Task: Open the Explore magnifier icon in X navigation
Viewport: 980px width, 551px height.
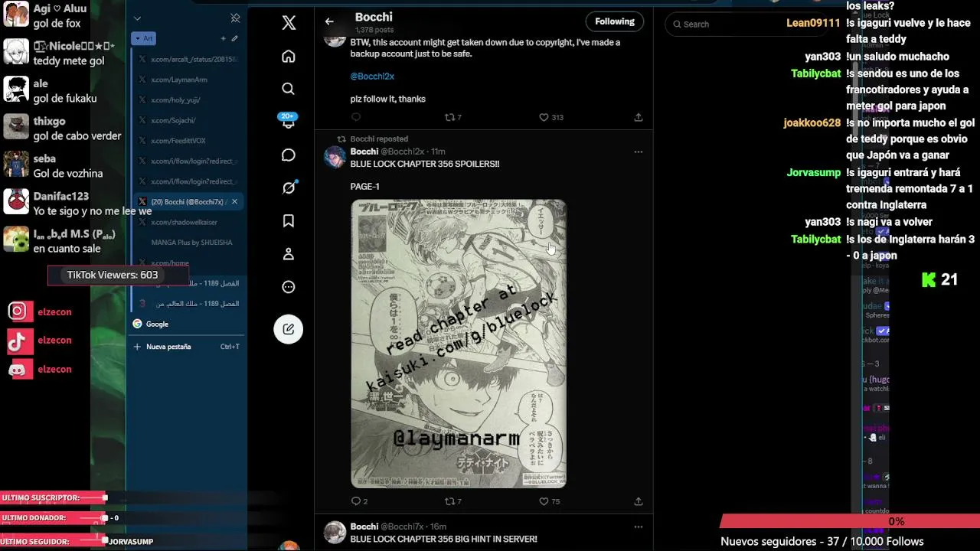Action: 289,89
